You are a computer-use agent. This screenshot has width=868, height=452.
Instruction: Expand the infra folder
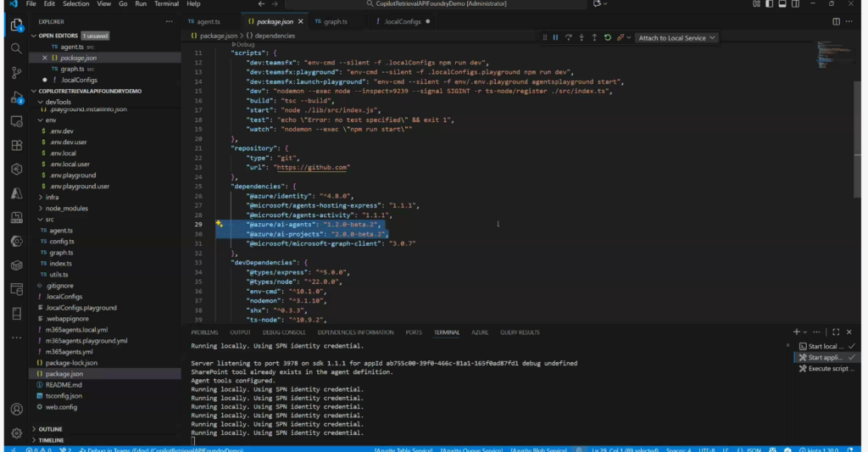pos(52,197)
